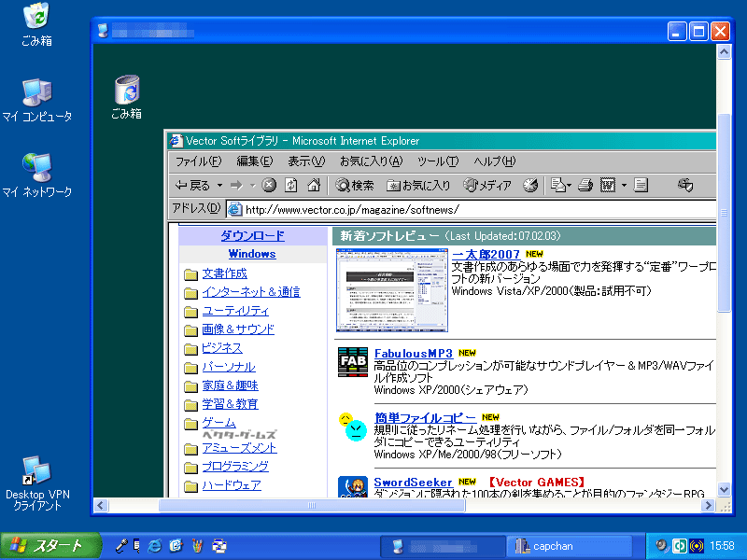Expand the Mail button dropdown arrow

(569, 185)
